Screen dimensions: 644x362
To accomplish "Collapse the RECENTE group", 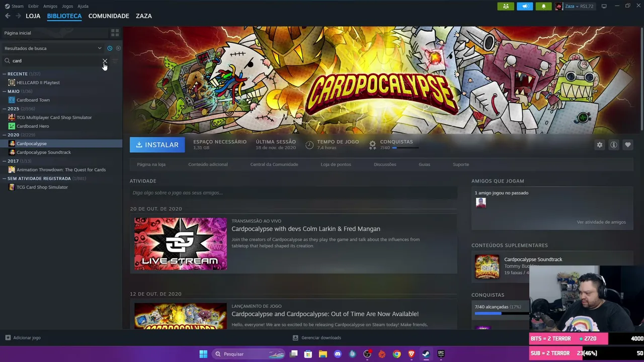I will tap(4, 74).
